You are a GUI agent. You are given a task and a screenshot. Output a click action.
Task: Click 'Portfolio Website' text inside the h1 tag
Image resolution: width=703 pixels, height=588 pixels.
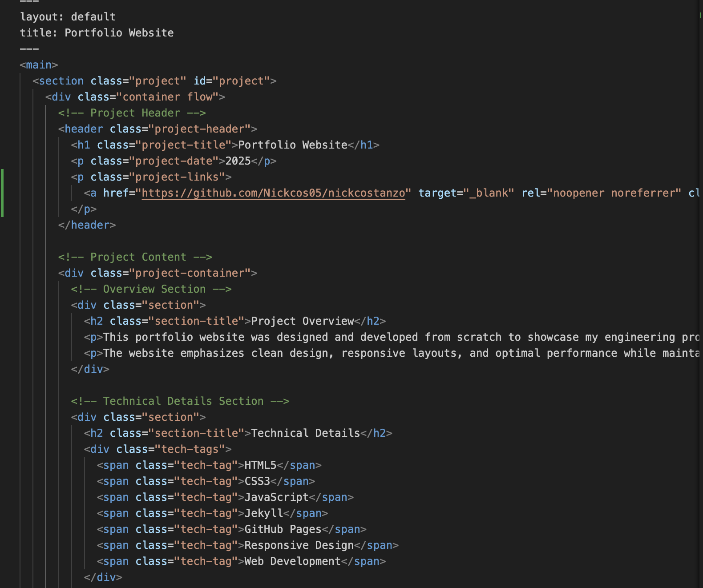click(x=292, y=145)
